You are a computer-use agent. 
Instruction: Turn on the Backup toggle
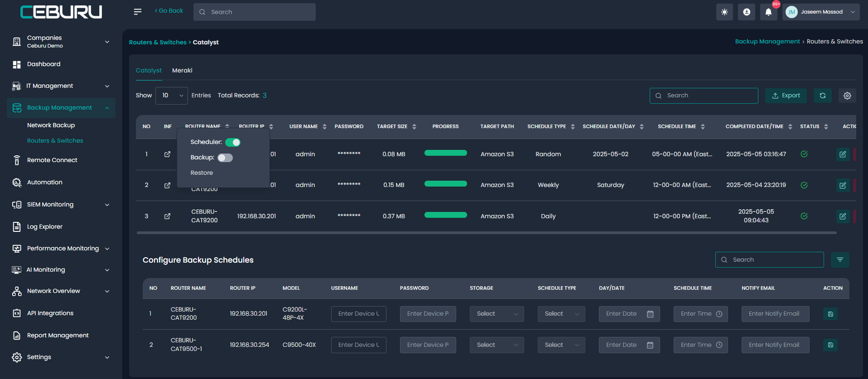click(x=225, y=158)
